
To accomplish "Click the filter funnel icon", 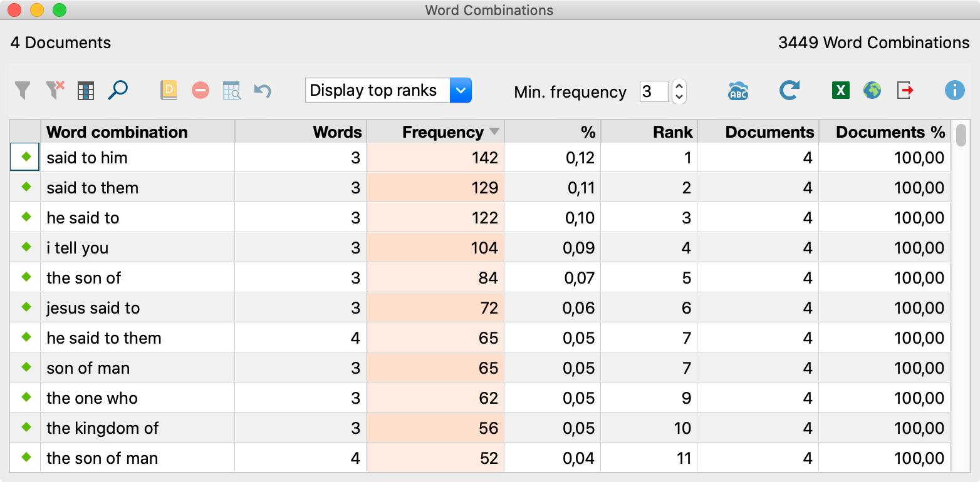I will pos(23,91).
